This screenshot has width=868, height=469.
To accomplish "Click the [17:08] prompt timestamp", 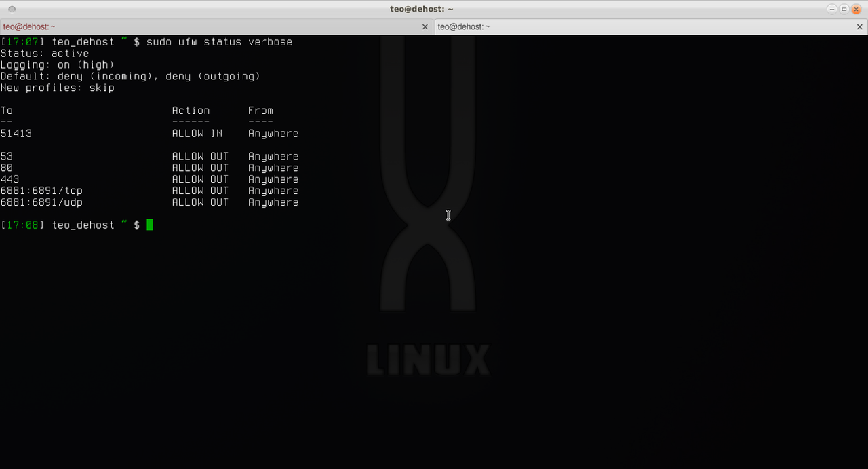I will tap(22, 225).
